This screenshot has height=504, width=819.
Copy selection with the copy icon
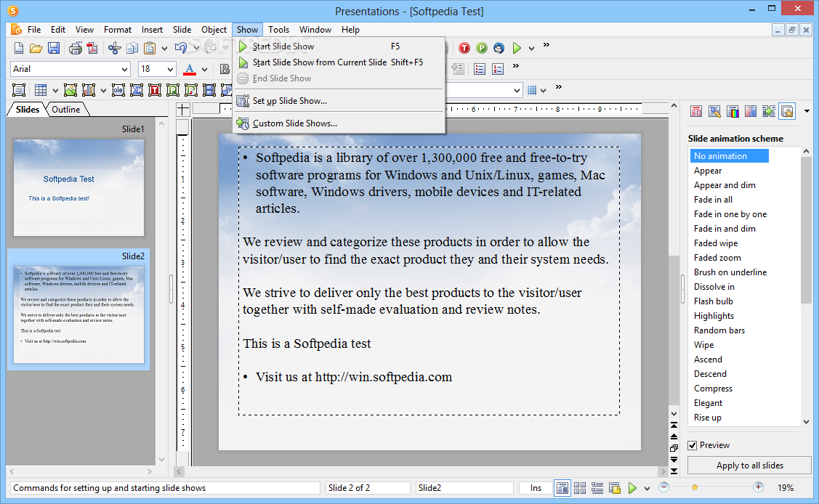[132, 49]
